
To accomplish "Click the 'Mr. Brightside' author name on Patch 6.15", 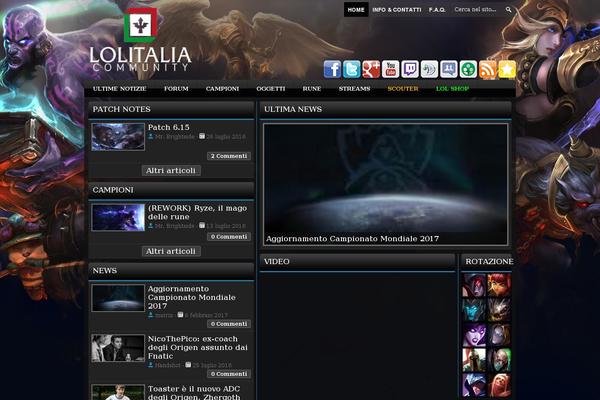I will tap(175, 137).
